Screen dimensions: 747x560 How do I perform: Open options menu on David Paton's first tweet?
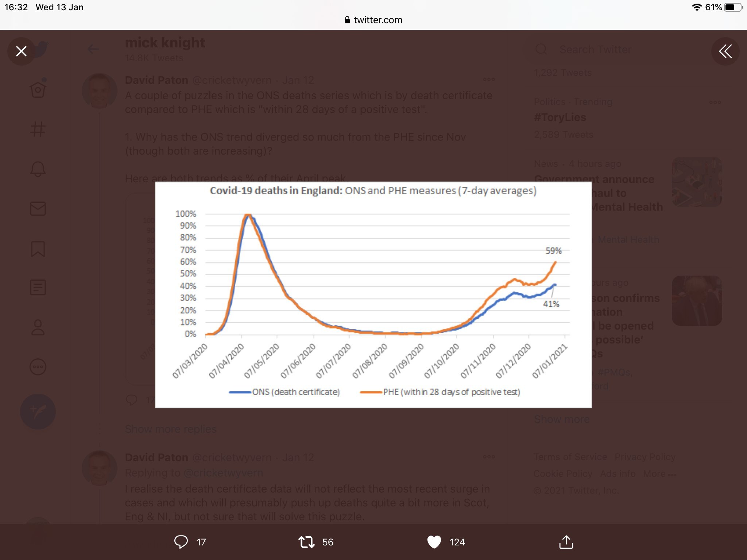click(489, 79)
